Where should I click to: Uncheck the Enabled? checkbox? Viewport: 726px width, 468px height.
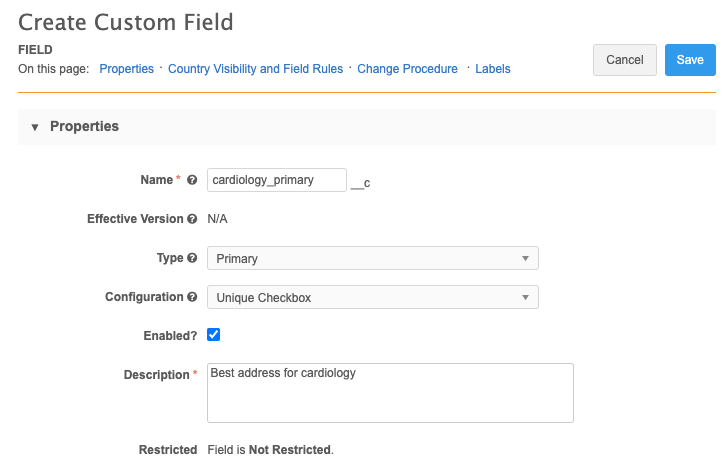pos(213,335)
